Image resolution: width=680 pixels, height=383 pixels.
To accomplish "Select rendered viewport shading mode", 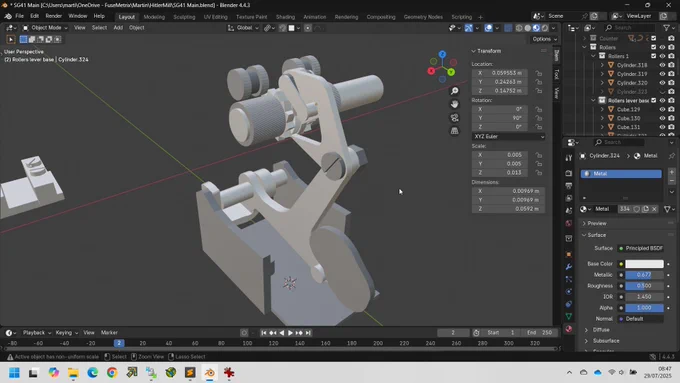I will coord(545,28).
